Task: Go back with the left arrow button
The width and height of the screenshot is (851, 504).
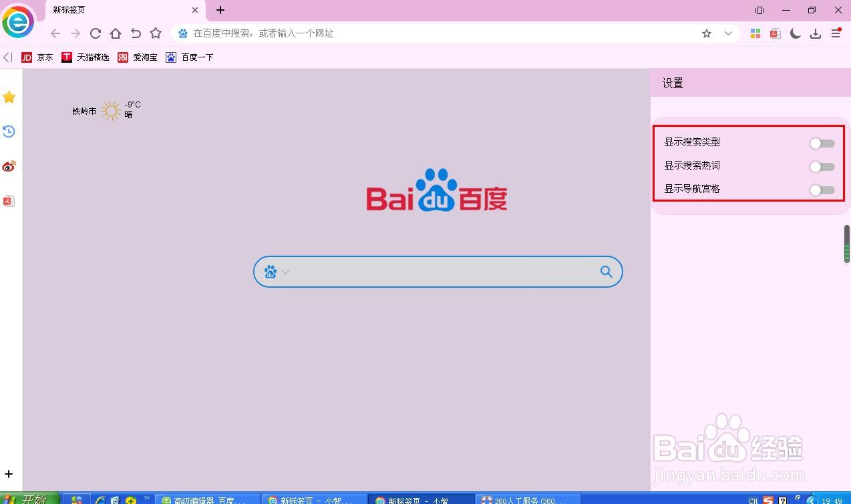Action: coord(55,33)
